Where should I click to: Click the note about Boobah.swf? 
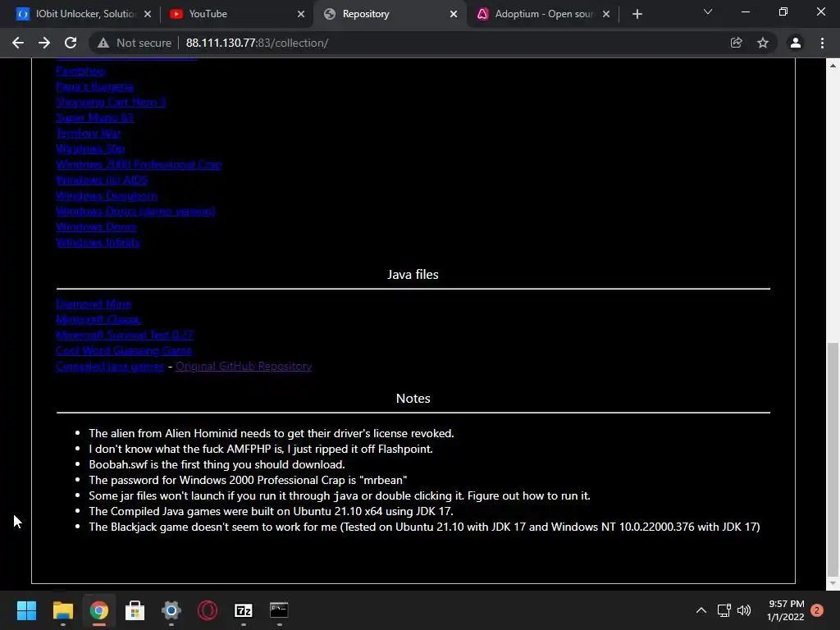[x=217, y=464]
